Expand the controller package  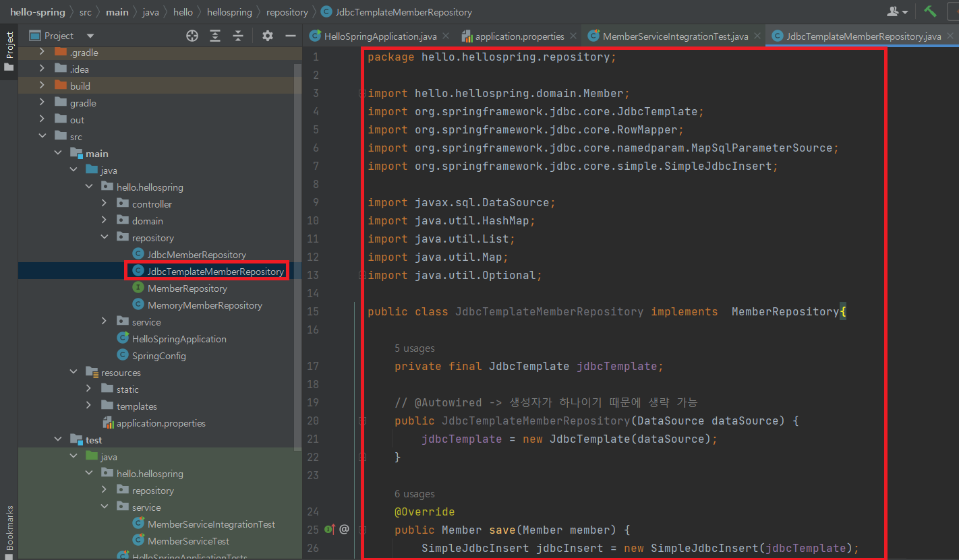pyautogui.click(x=104, y=204)
